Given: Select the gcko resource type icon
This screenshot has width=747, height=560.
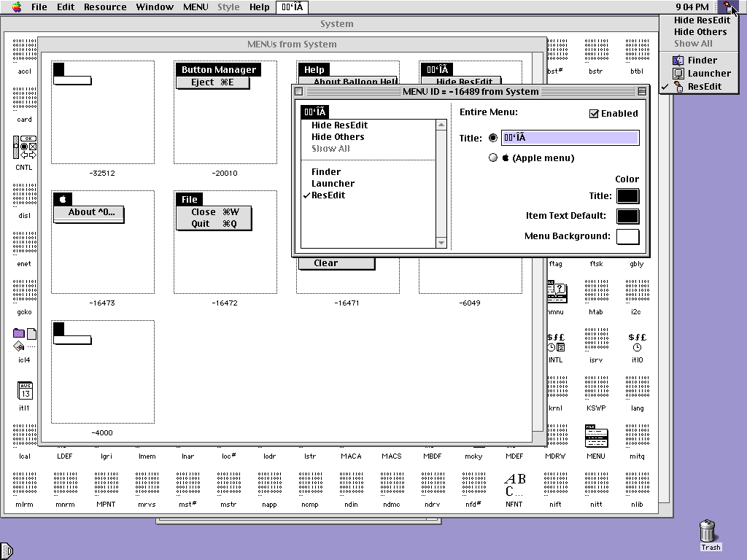Looking at the screenshot, I should pyautogui.click(x=24, y=292).
